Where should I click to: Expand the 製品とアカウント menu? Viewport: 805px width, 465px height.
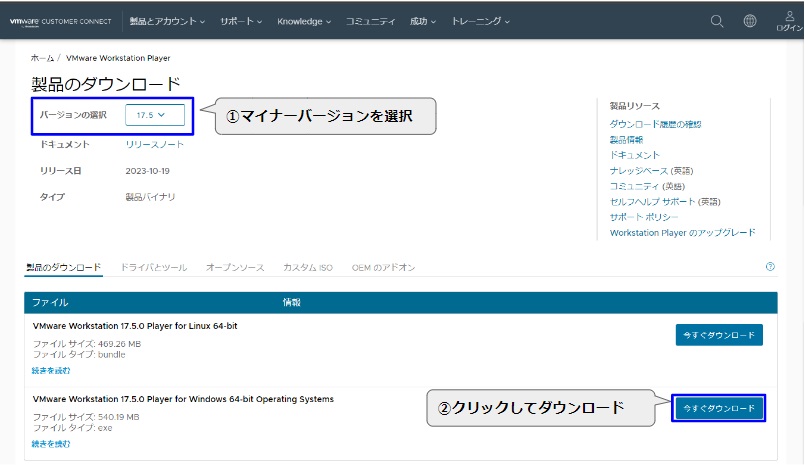pyautogui.click(x=167, y=21)
